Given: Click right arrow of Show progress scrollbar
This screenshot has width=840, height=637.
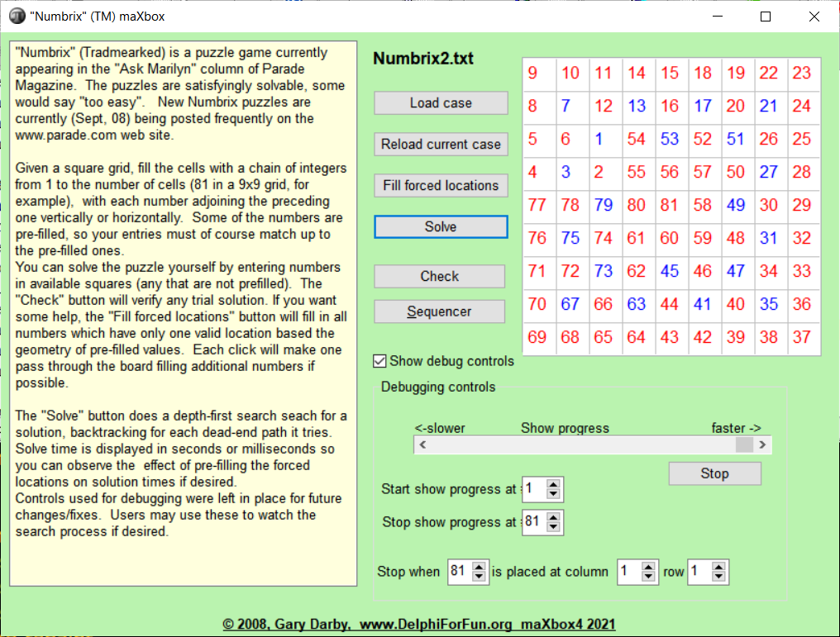Looking at the screenshot, I should click(762, 444).
